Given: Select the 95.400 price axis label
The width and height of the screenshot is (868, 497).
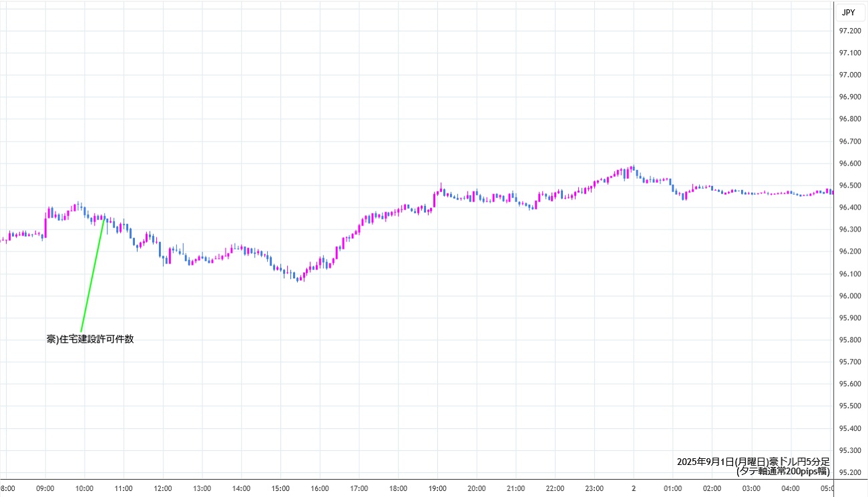Looking at the screenshot, I should 849,428.
